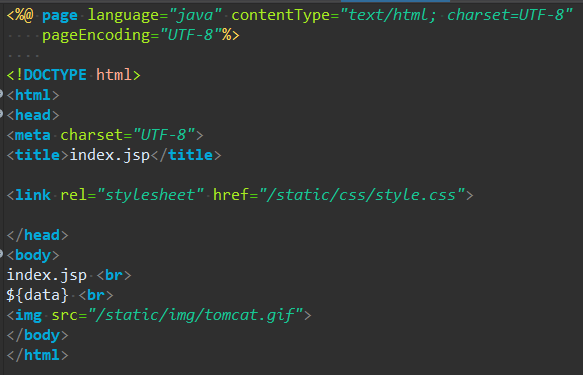
Task: Click the index.jsp text in body
Action: coord(46,275)
